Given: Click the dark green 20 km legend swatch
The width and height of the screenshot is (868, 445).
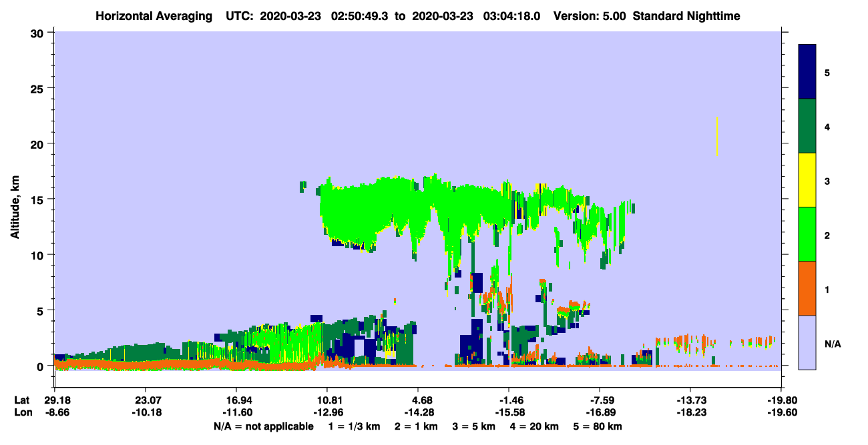Looking at the screenshot, I should (807, 126).
